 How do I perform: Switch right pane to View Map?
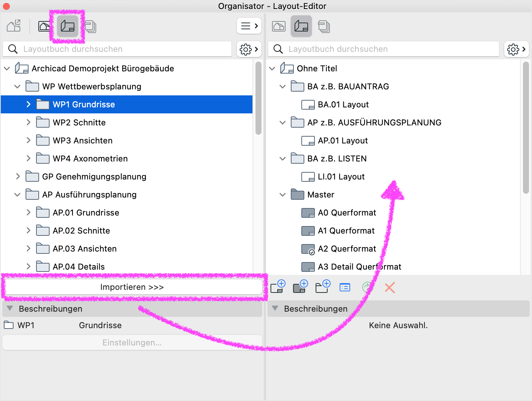(x=279, y=26)
